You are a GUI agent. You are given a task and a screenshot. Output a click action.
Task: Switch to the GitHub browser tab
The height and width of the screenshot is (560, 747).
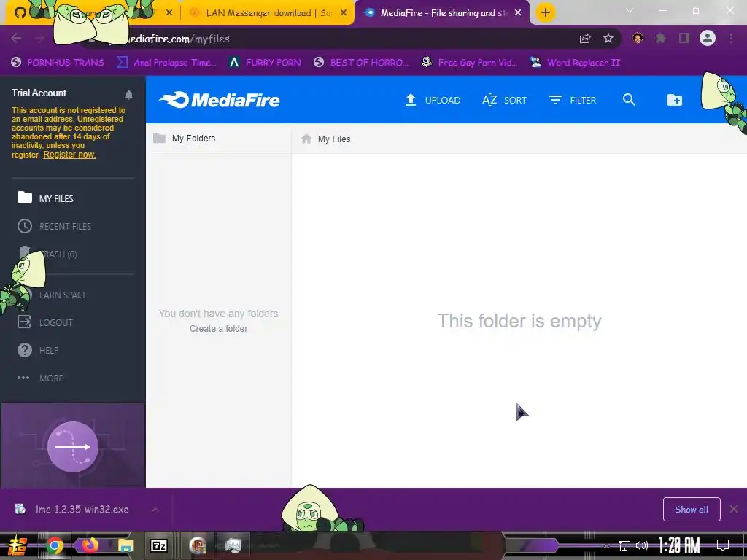(x=90, y=13)
